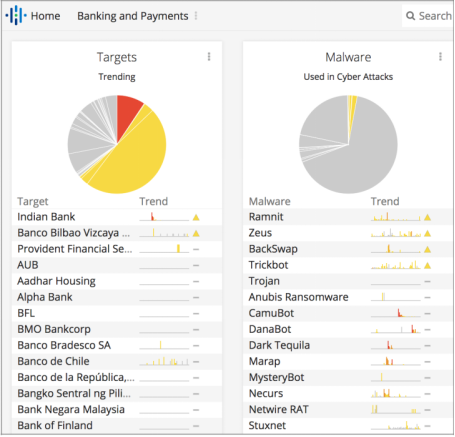Open Bank Negara Malaysia target

[117, 409]
